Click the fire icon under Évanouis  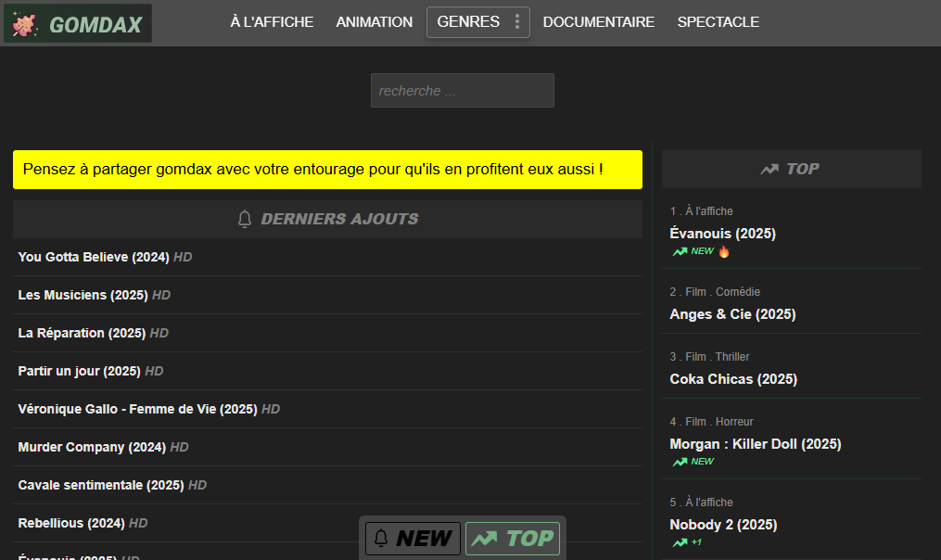[724, 251]
